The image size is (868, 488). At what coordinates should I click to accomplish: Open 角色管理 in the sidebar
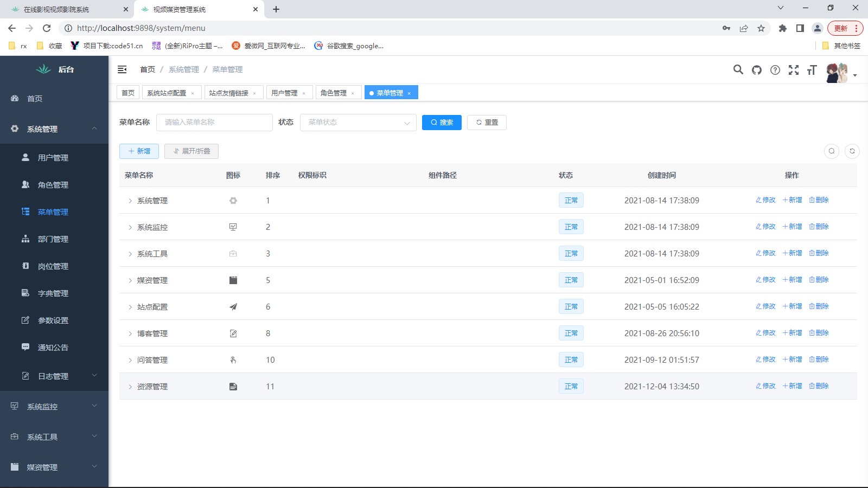pyautogui.click(x=54, y=185)
